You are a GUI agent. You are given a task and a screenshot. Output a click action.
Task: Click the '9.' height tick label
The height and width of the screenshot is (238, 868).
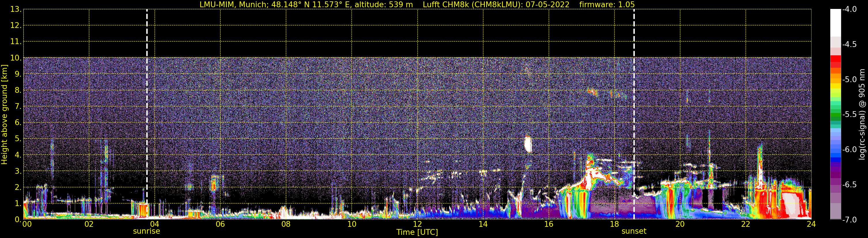point(18,74)
